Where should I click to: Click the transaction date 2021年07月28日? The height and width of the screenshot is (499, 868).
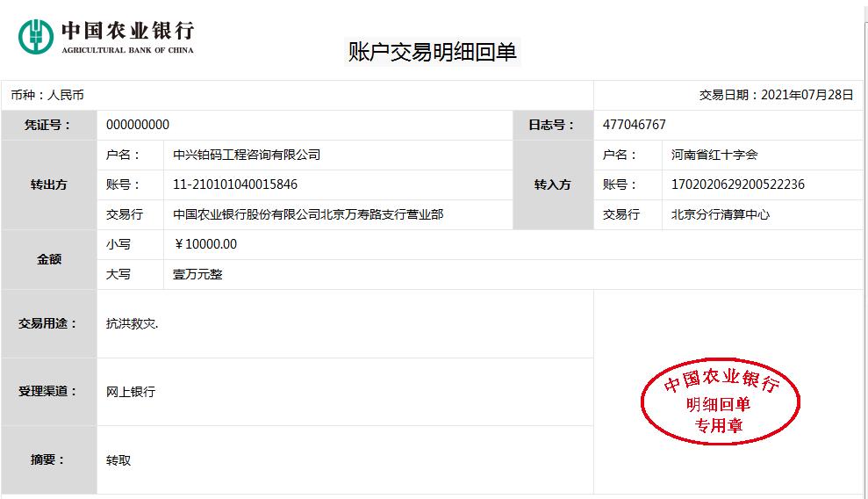(807, 95)
